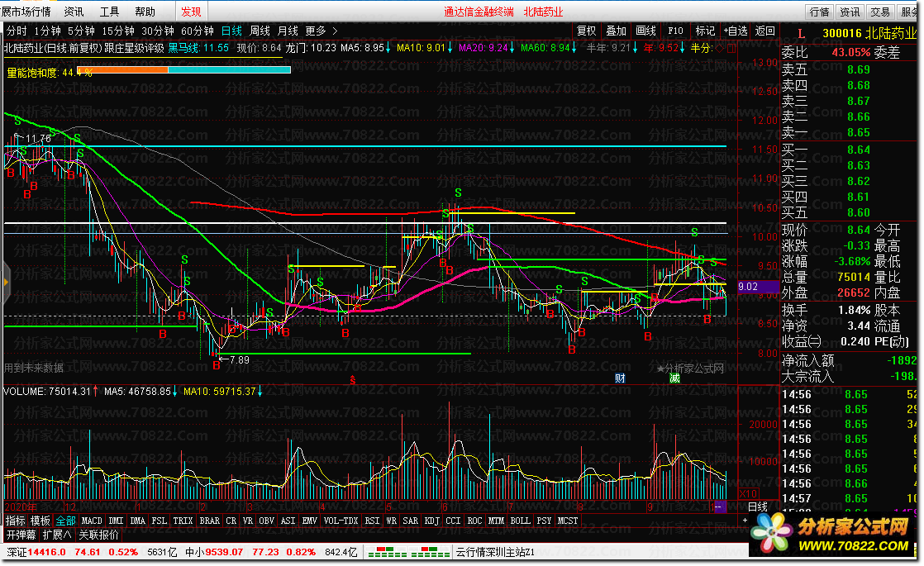Click 返回 to go back

click(764, 31)
